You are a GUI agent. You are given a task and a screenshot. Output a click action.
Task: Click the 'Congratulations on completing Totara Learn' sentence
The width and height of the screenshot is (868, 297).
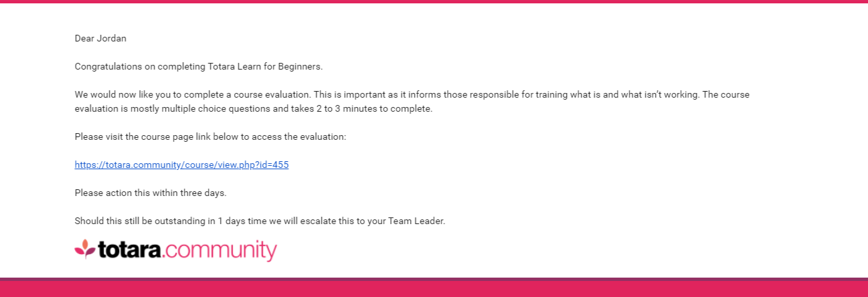[199, 67]
